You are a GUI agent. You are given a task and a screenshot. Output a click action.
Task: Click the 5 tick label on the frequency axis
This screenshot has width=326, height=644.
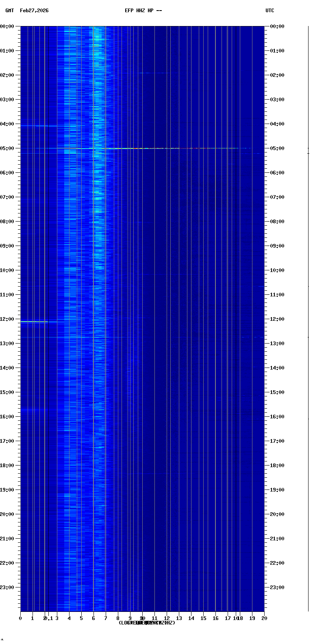[x=81, y=618]
